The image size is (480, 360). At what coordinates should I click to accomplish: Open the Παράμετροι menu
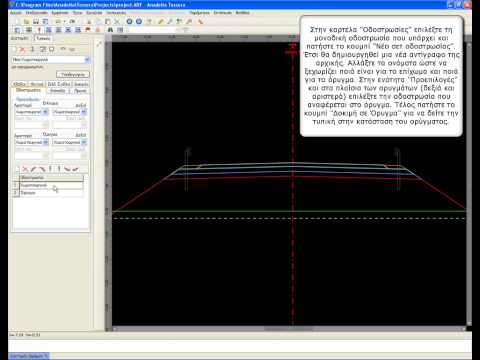click(x=199, y=13)
